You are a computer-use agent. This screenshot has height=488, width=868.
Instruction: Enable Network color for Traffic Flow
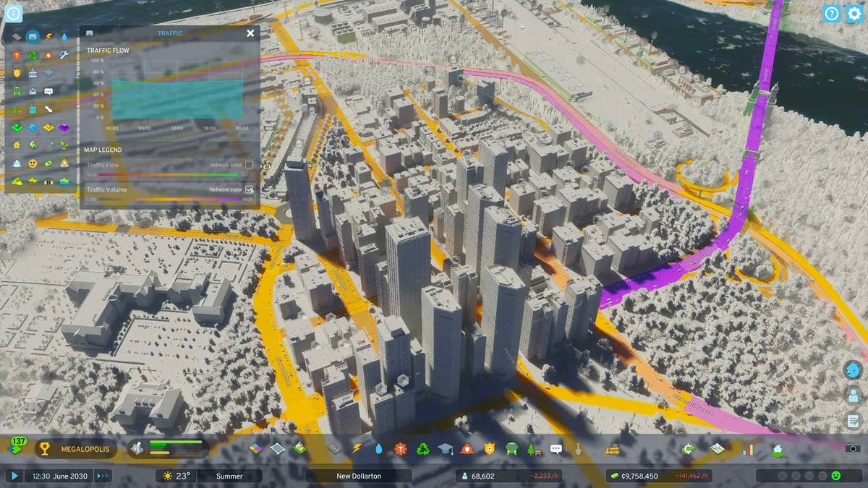point(249,165)
